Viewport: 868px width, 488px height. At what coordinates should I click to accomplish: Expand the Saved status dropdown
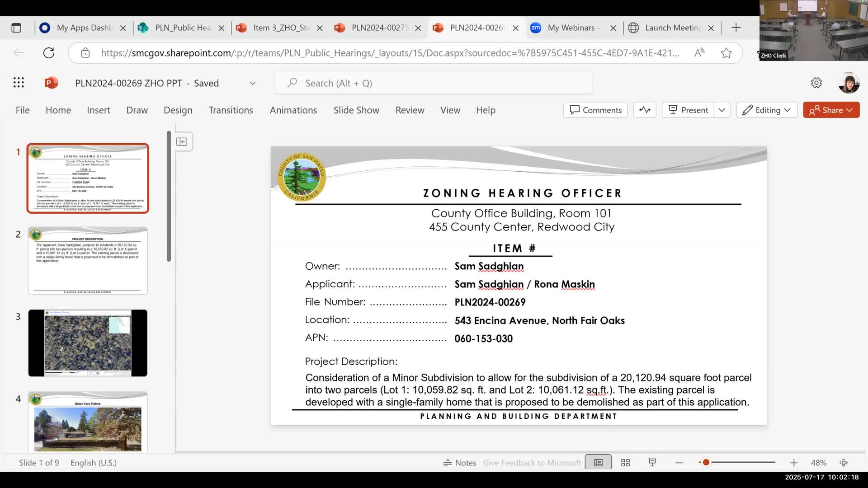252,83
